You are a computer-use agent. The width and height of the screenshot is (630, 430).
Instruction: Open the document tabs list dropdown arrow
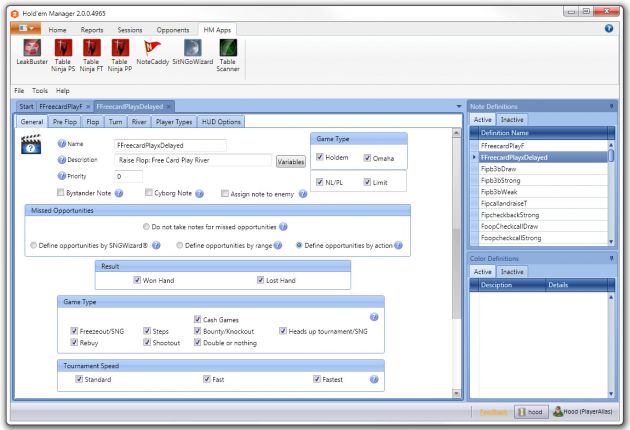pos(459,106)
